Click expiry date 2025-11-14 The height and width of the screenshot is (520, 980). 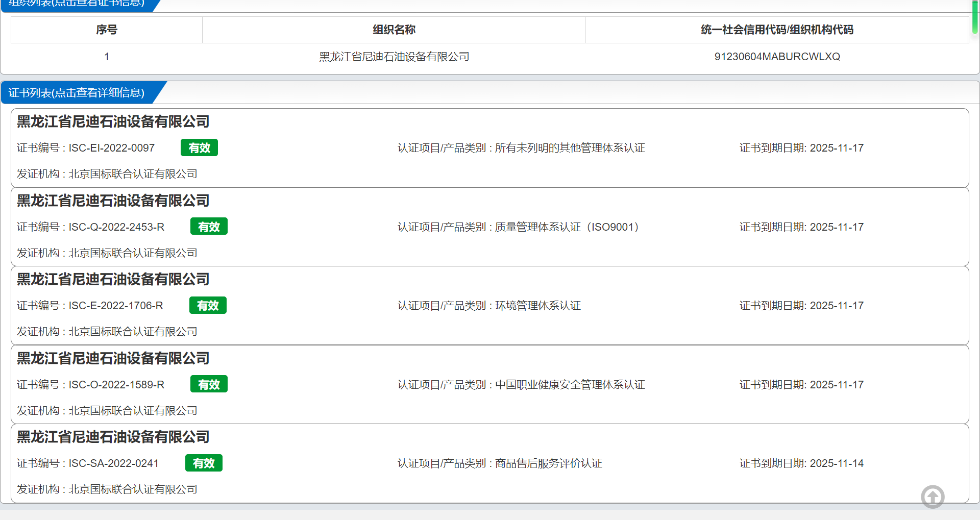[837, 463]
